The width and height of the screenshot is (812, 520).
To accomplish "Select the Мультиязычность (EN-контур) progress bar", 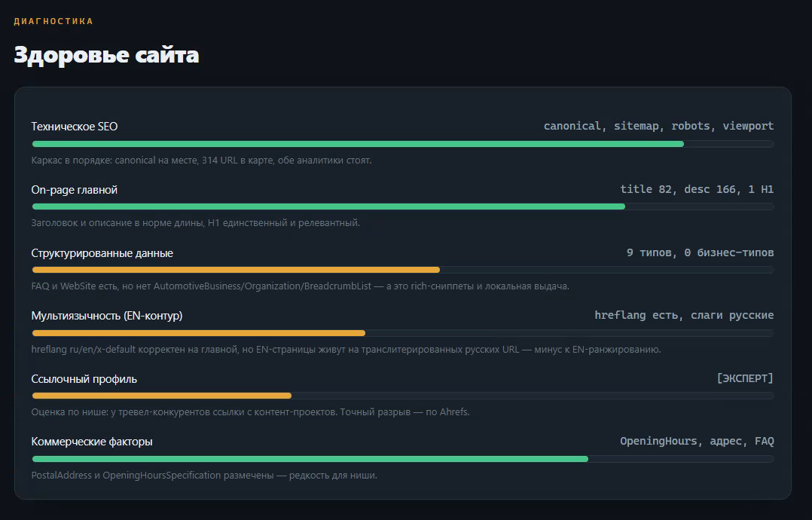I will tap(403, 333).
